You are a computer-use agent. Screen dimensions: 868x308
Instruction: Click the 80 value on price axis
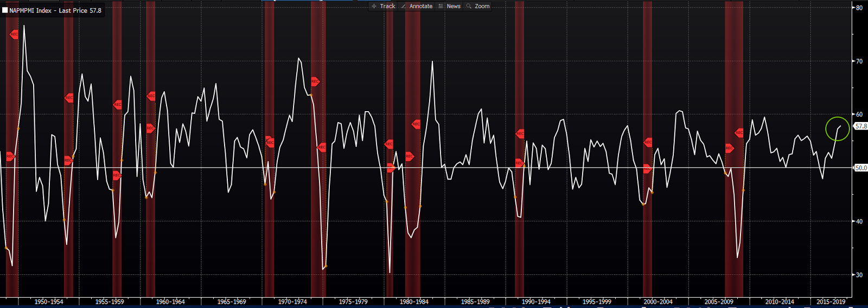[859, 8]
